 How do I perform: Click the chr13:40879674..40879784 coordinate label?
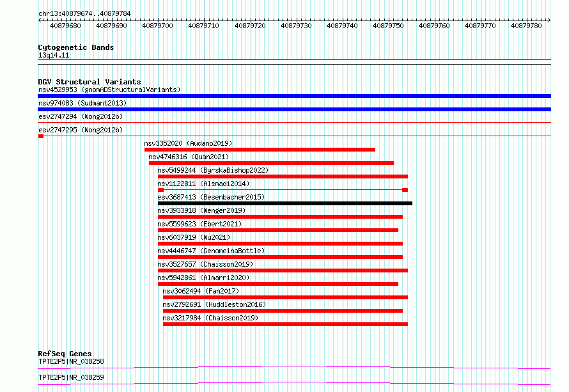coord(84,13)
